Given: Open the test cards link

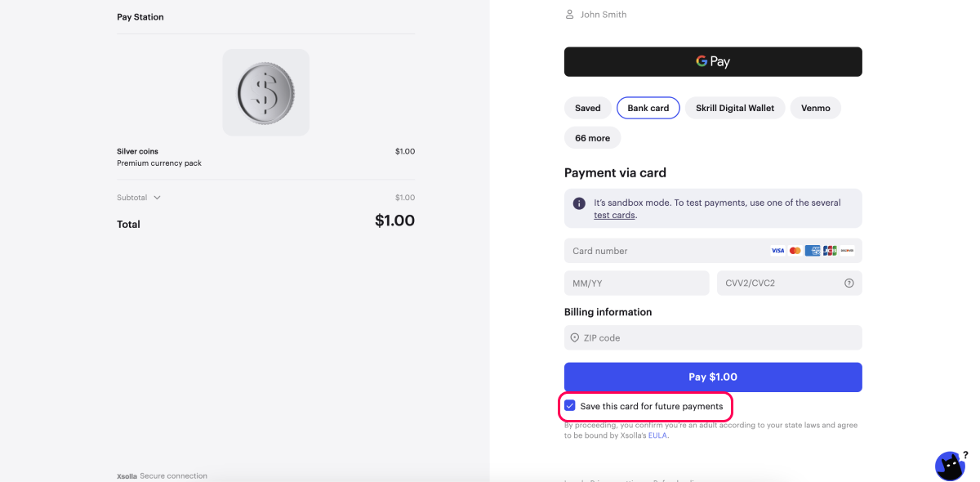Looking at the screenshot, I should click(x=614, y=216).
